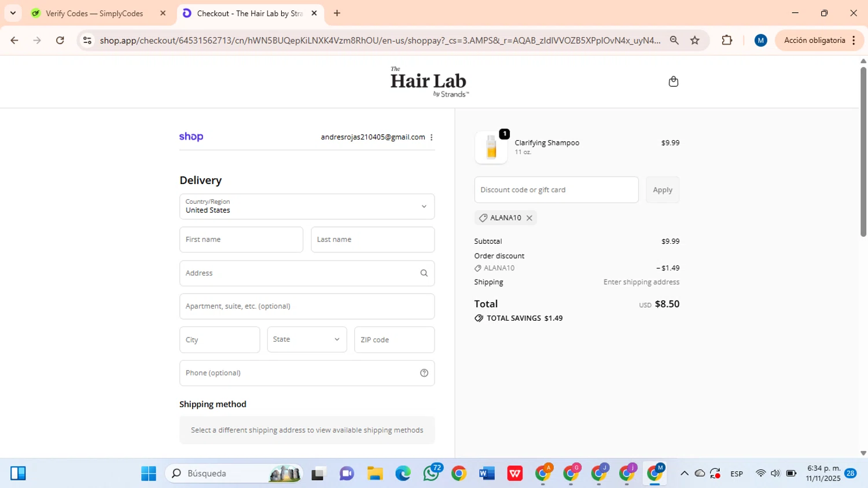
Task: Show hidden system tray icons
Action: pyautogui.click(x=684, y=474)
